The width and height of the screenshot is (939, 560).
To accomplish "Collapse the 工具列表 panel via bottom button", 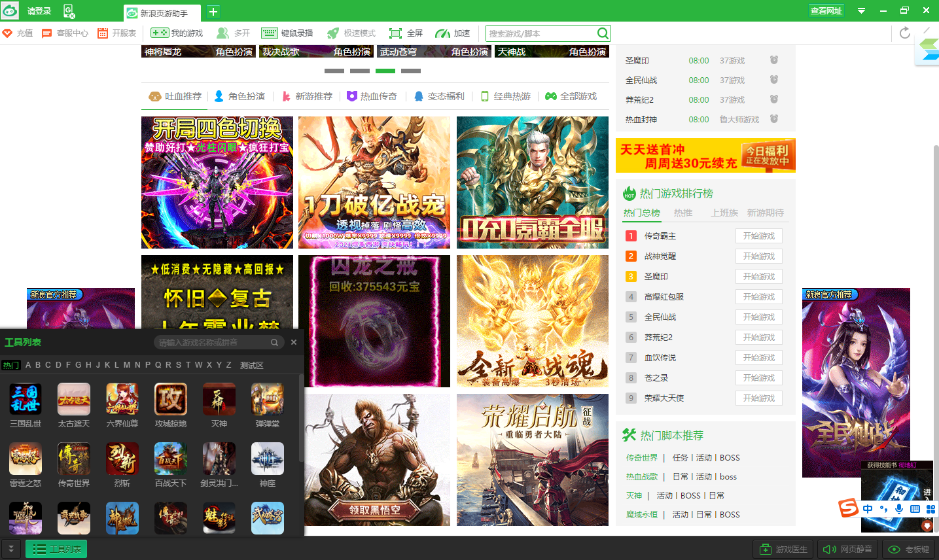I will [56, 550].
